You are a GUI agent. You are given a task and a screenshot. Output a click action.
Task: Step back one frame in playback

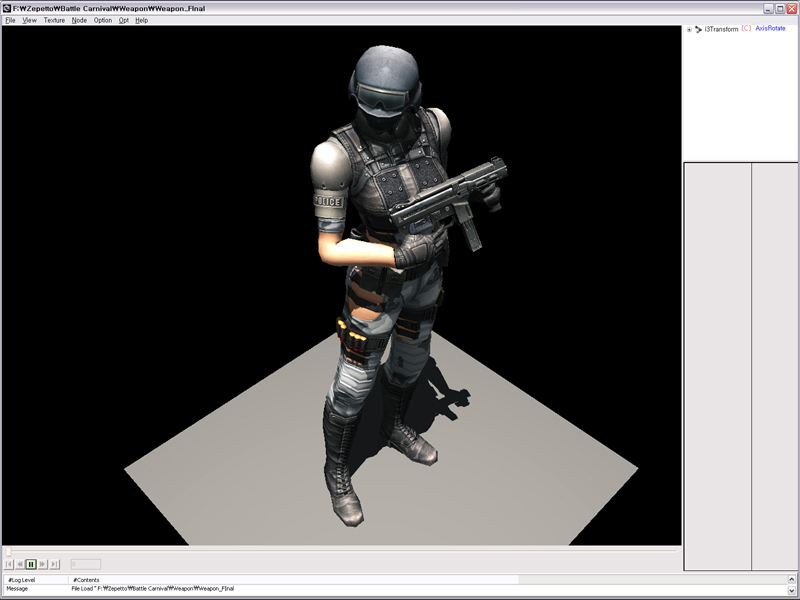coord(20,564)
